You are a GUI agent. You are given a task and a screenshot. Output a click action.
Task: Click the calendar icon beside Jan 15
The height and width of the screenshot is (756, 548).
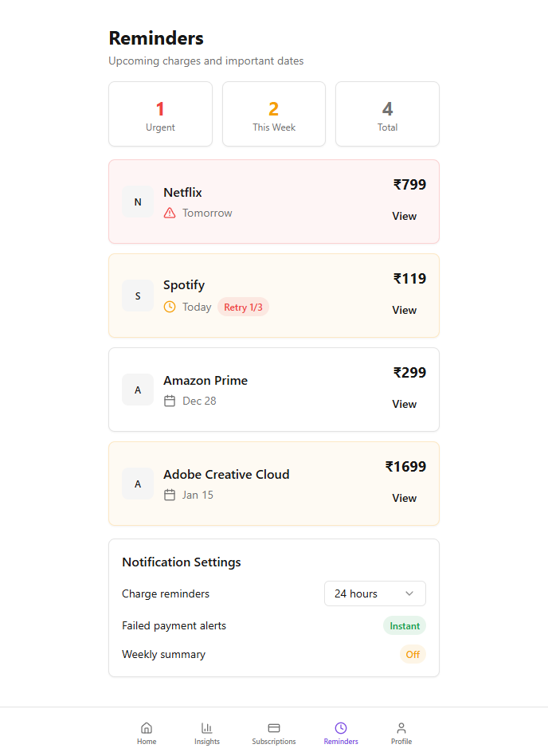click(170, 495)
